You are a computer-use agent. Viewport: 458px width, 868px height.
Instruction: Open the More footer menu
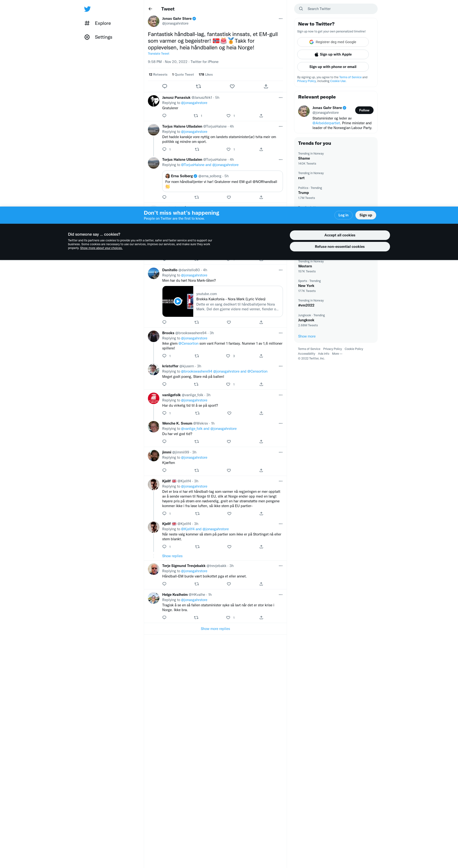(337, 354)
